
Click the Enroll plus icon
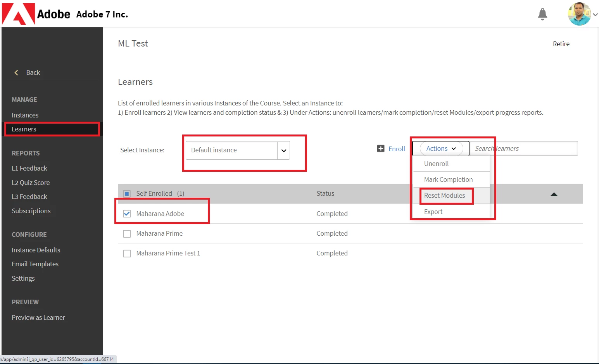[x=381, y=148]
